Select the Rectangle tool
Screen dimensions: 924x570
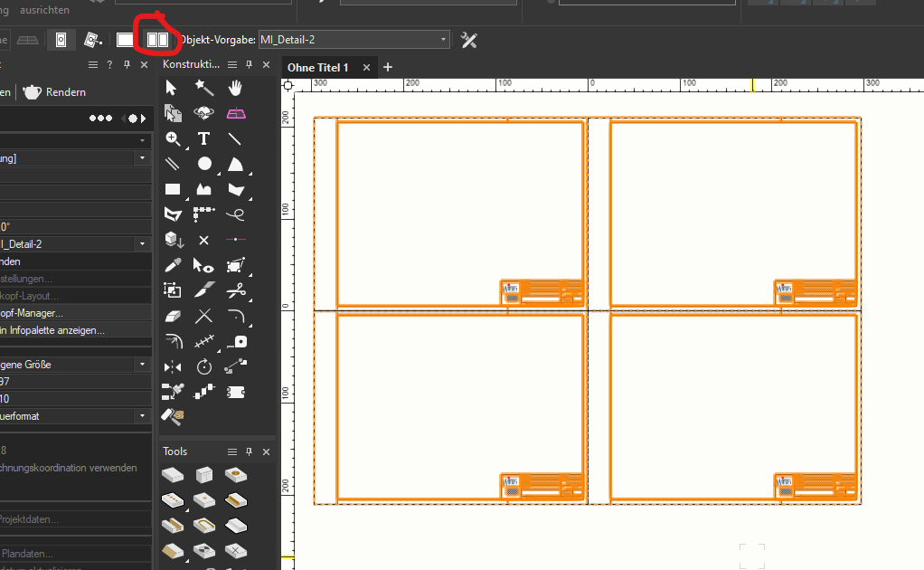point(173,189)
